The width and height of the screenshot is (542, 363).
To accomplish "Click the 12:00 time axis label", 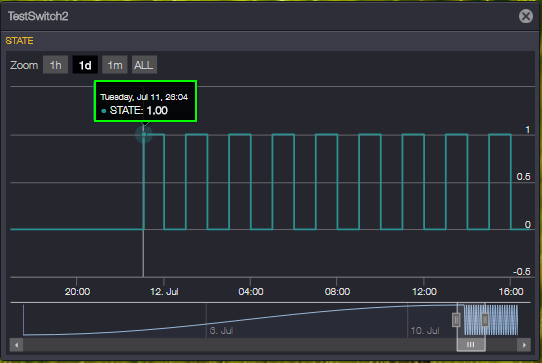I will click(424, 292).
